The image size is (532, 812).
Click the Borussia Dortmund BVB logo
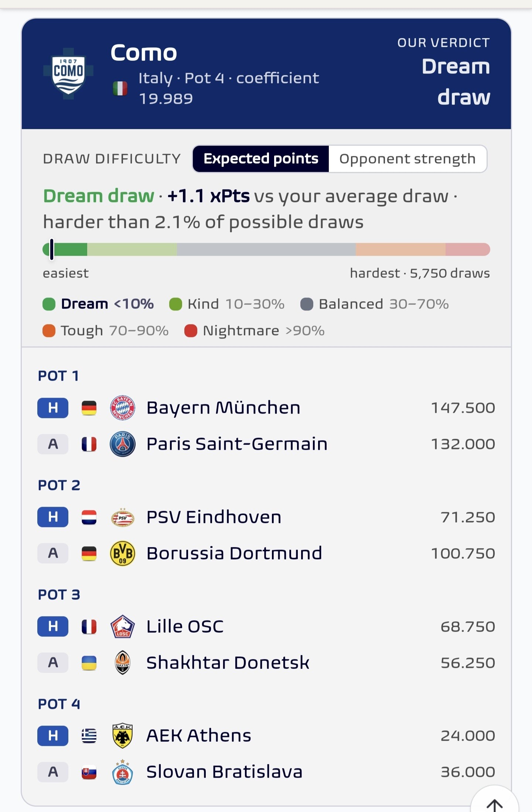pos(123,553)
